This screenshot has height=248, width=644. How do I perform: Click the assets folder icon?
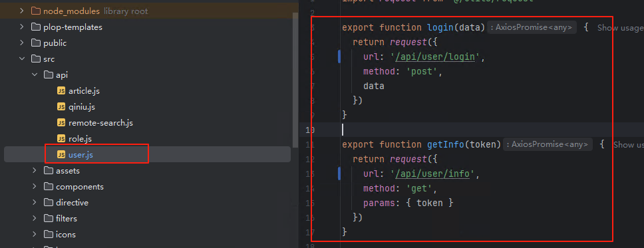[49, 170]
